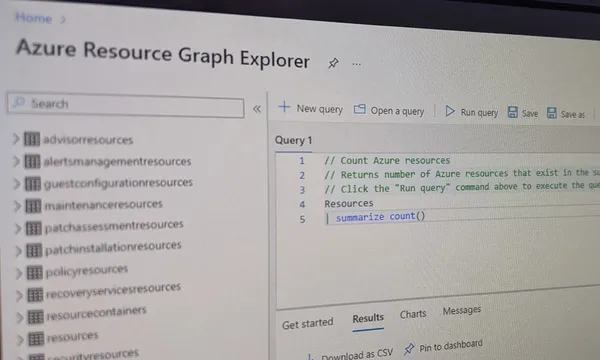Click the Resources line in the editor
Image resolution: width=600 pixels, height=360 pixels.
tap(349, 203)
